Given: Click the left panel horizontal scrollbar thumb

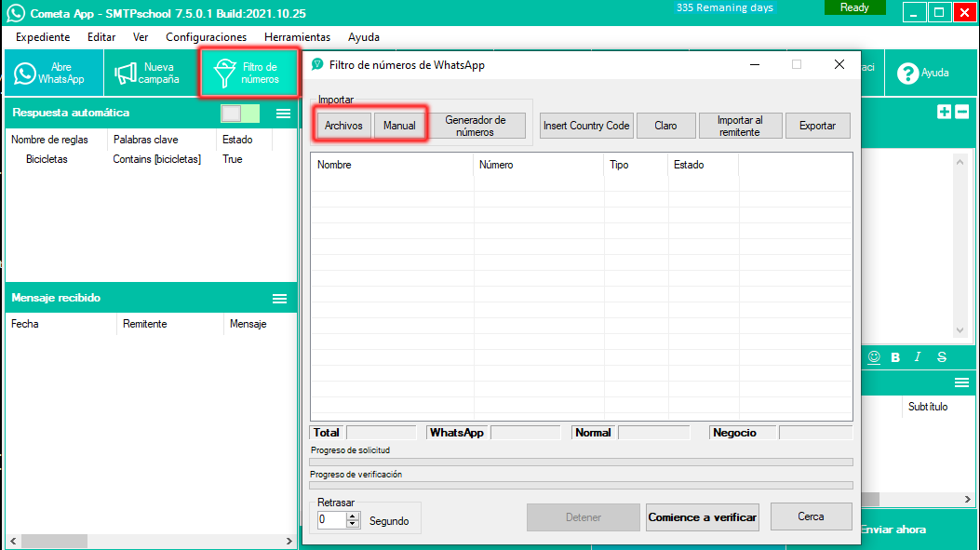Looking at the screenshot, I should [54, 541].
